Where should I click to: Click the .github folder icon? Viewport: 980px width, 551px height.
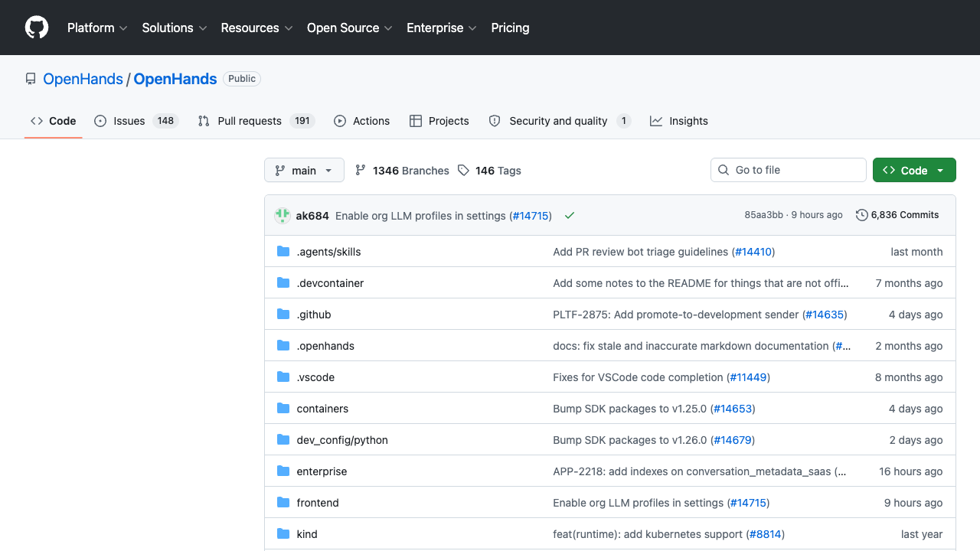283,315
